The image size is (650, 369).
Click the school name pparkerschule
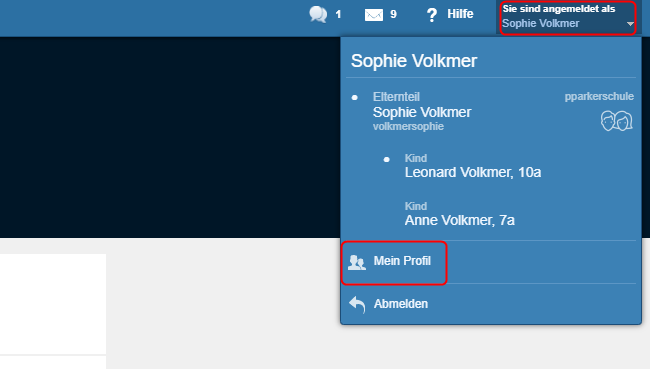[x=599, y=97]
